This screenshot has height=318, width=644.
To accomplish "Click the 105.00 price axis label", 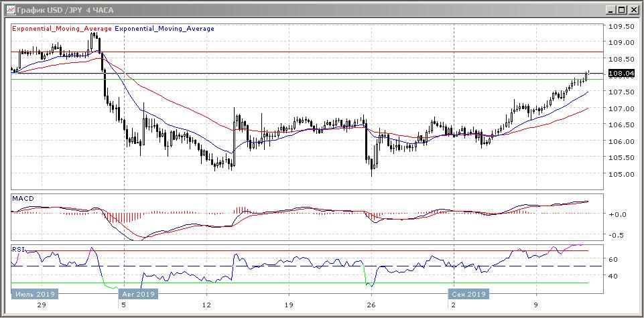I will [x=621, y=175].
